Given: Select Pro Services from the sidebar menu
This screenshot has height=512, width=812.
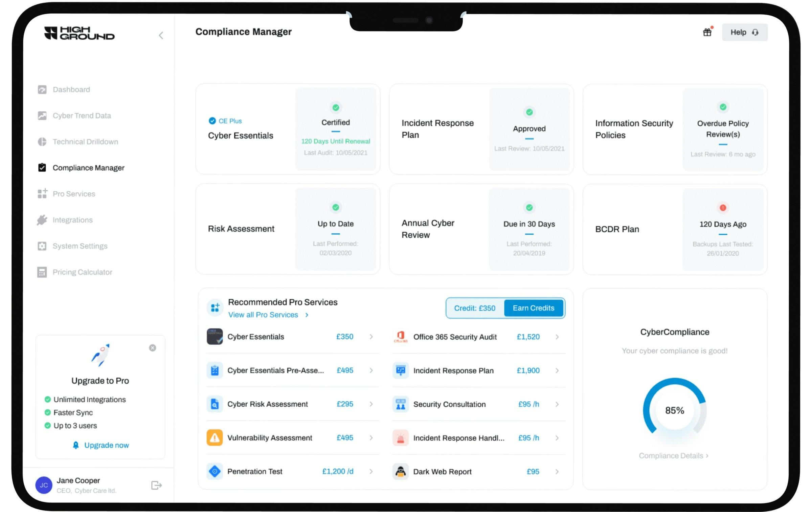Looking at the screenshot, I should (x=43, y=194).
